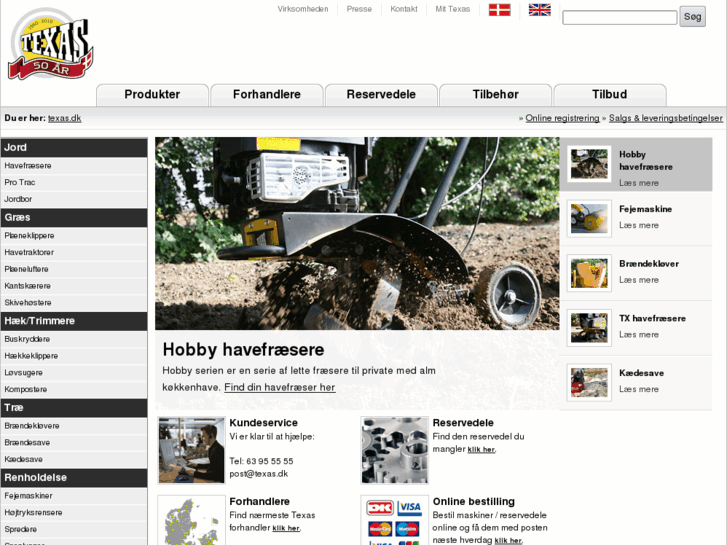The height and width of the screenshot is (545, 727).
Task: Open the Presse top menu link
Action: [359, 9]
